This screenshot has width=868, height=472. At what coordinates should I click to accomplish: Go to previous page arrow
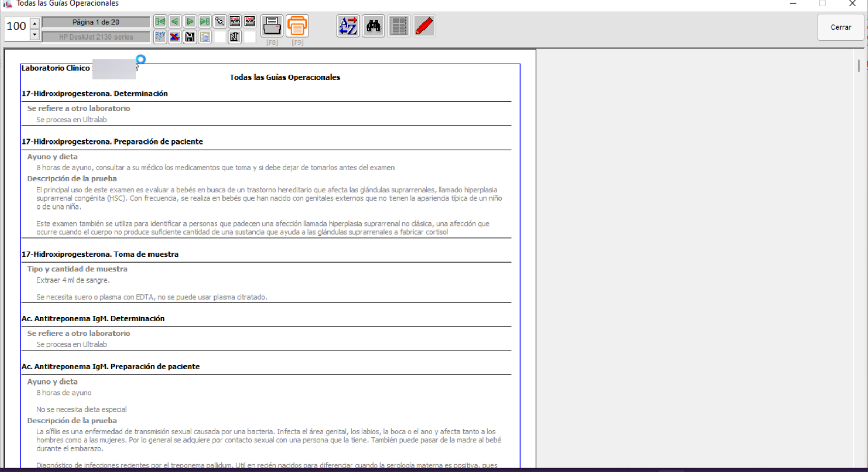point(175,22)
